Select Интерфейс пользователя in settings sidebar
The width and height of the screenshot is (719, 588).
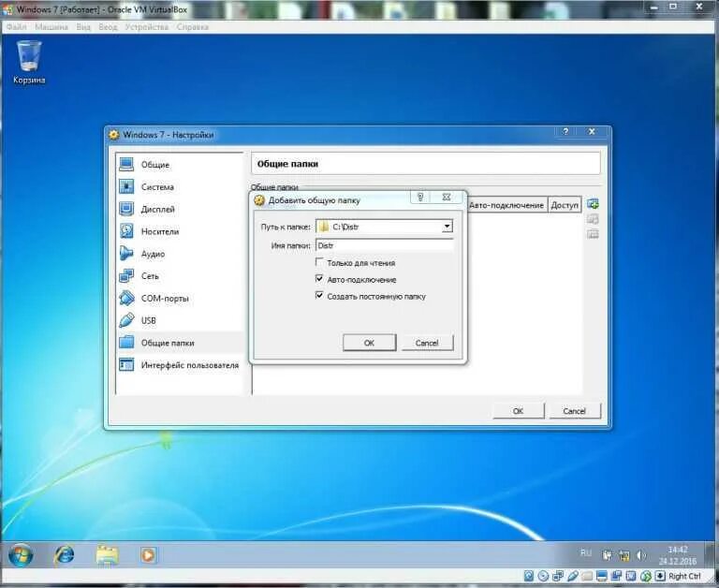point(180,365)
